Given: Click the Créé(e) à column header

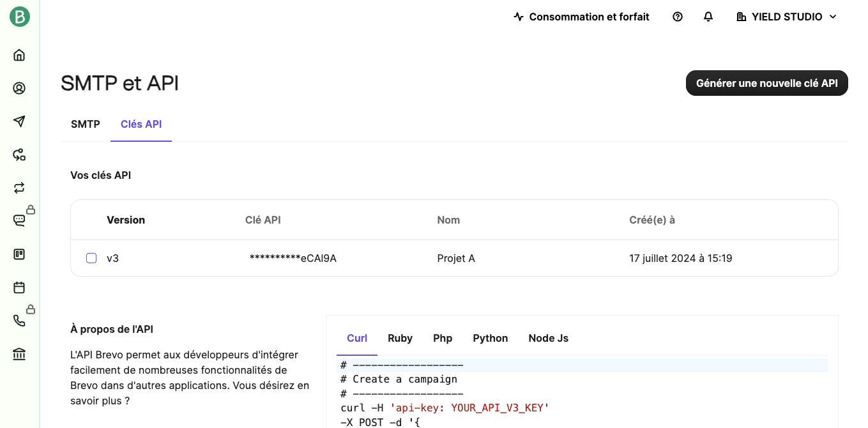Looking at the screenshot, I should (652, 220).
